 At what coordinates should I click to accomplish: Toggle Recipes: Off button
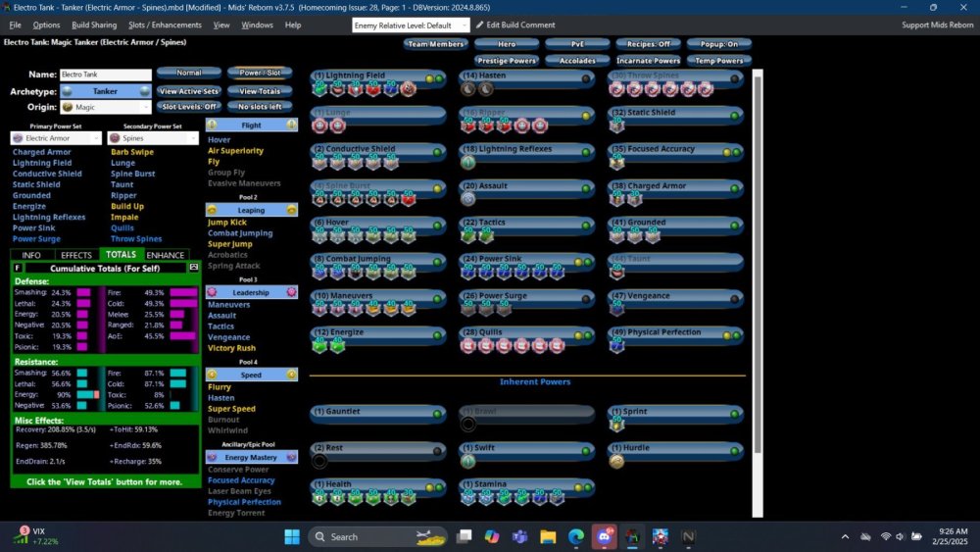[648, 44]
